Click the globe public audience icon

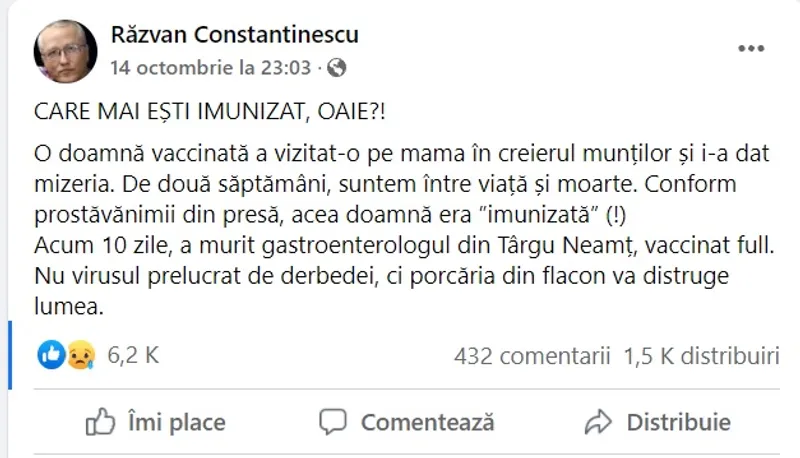pyautogui.click(x=338, y=68)
